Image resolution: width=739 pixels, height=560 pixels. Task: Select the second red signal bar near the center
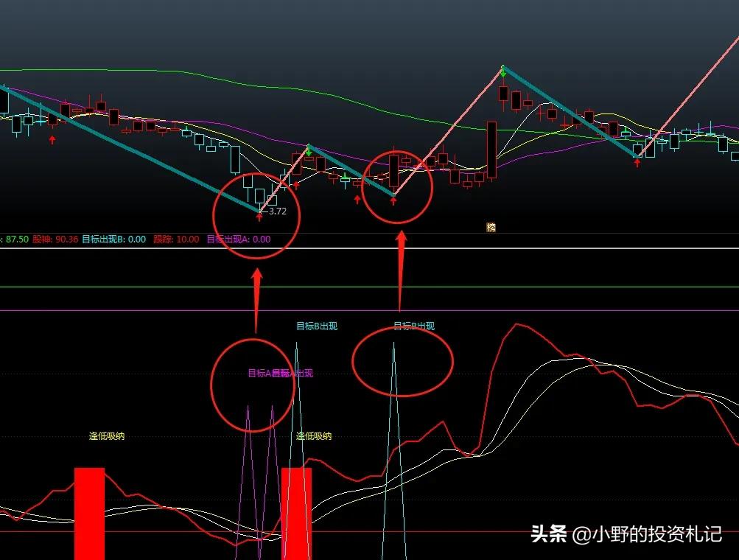coord(296,512)
